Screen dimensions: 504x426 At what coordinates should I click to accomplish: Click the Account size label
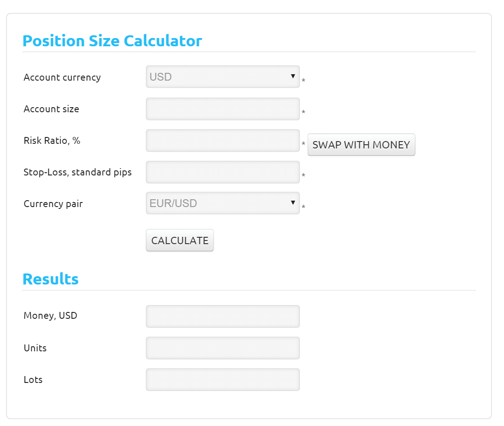(51, 109)
